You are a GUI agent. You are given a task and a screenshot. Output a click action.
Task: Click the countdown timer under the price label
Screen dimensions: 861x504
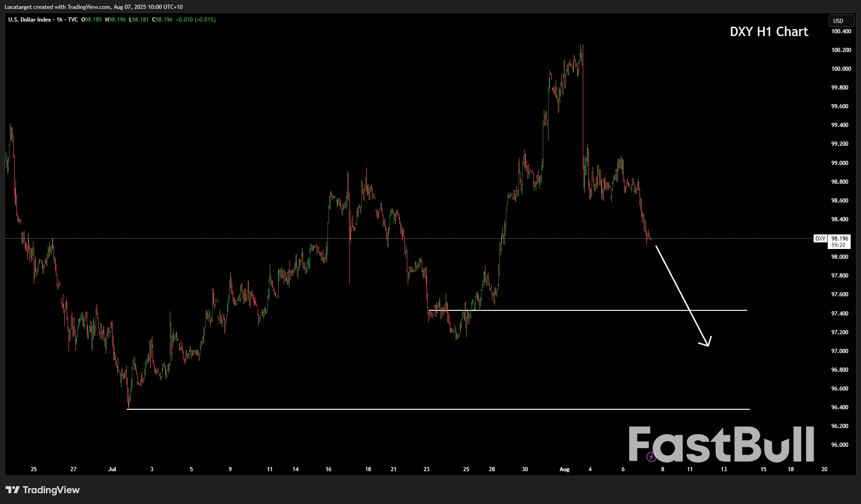click(x=838, y=245)
